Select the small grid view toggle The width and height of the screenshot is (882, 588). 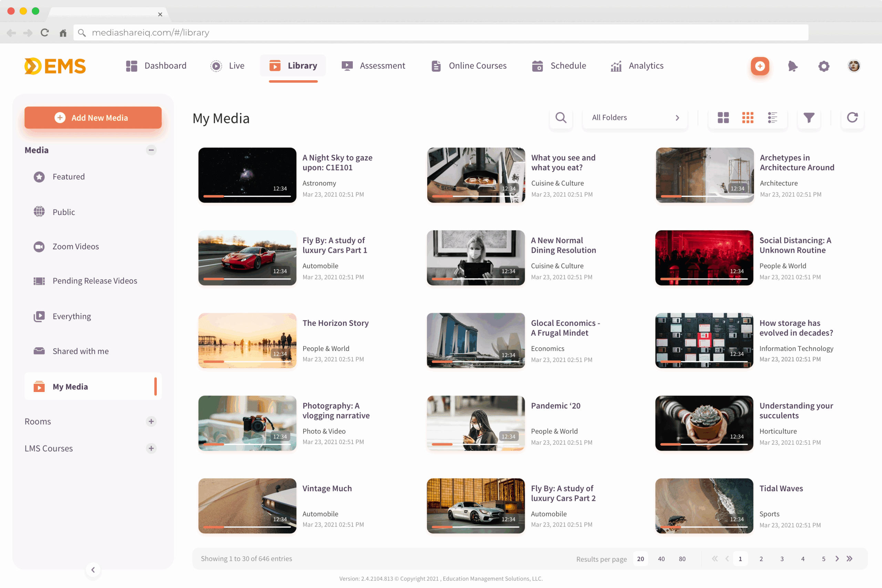point(747,118)
